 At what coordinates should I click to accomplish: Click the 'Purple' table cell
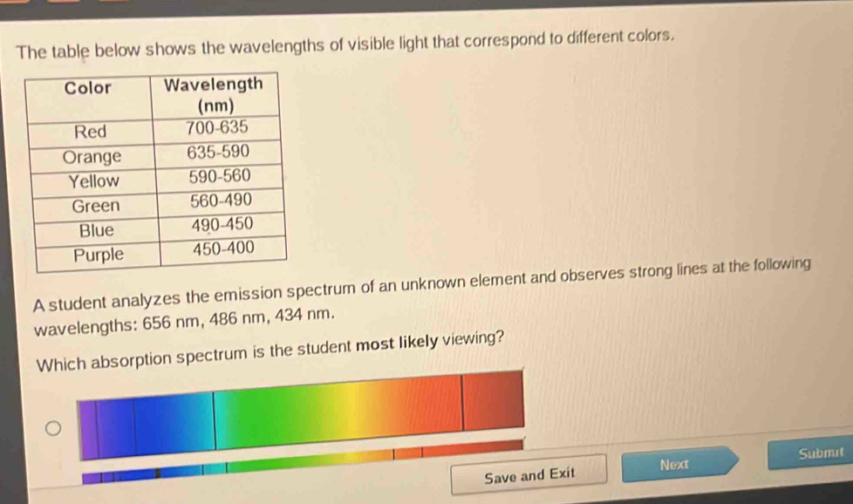click(x=99, y=255)
